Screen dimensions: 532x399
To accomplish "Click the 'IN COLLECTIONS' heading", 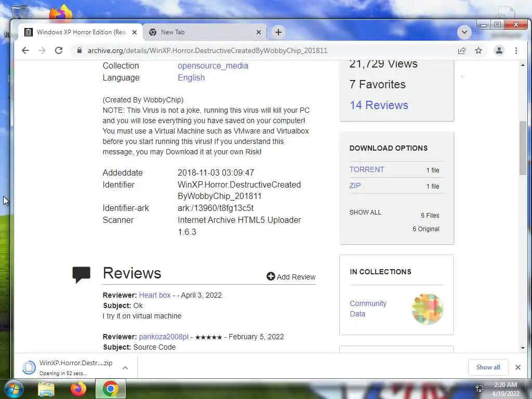I will click(380, 272).
